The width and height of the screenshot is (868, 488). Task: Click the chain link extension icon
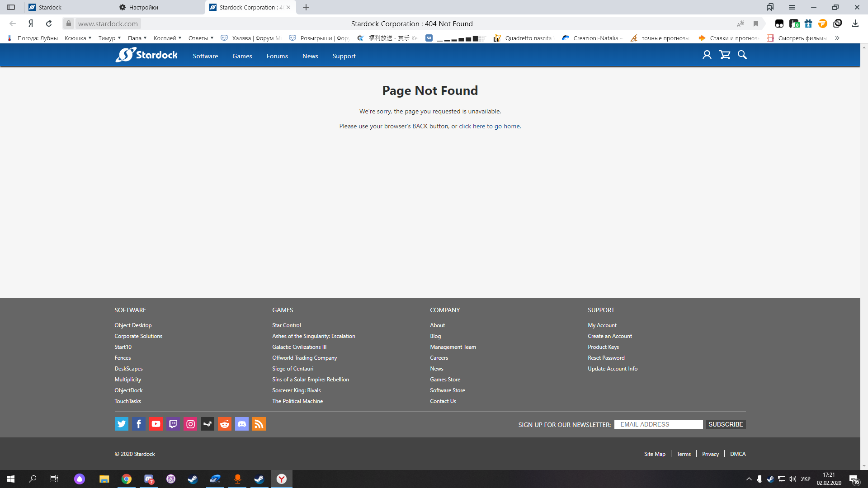pos(837,23)
